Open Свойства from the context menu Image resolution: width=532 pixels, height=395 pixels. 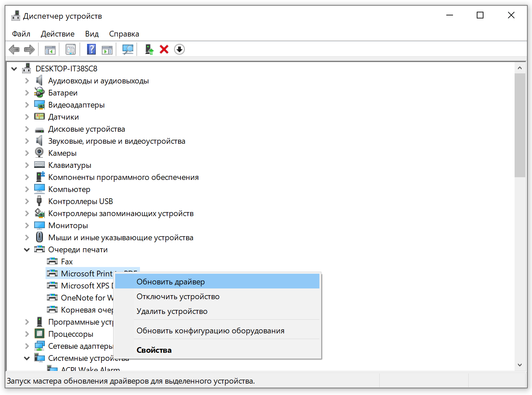click(154, 350)
